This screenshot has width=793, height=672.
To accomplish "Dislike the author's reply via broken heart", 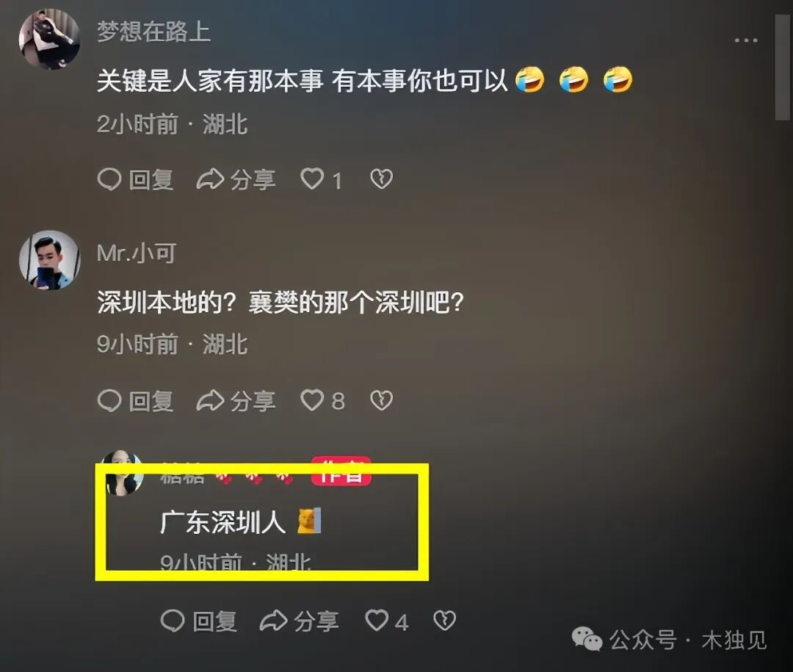I will click(x=445, y=621).
